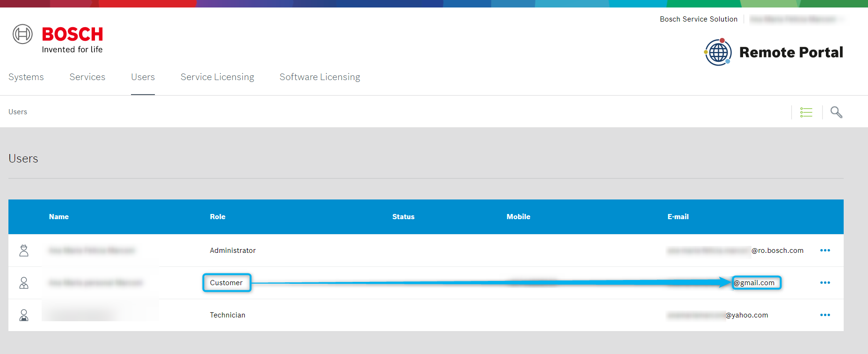The height and width of the screenshot is (354, 868).
Task: Click the blurred name in the Administrator row
Action: [92, 251]
